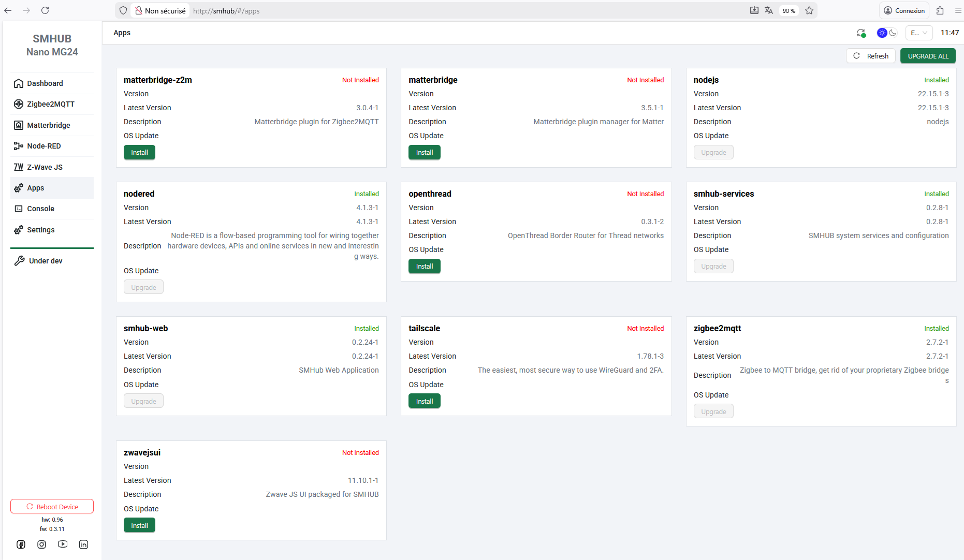Open Dashboard in the sidebar
Screen dimensions: 964x560
pyautogui.click(x=52, y=83)
